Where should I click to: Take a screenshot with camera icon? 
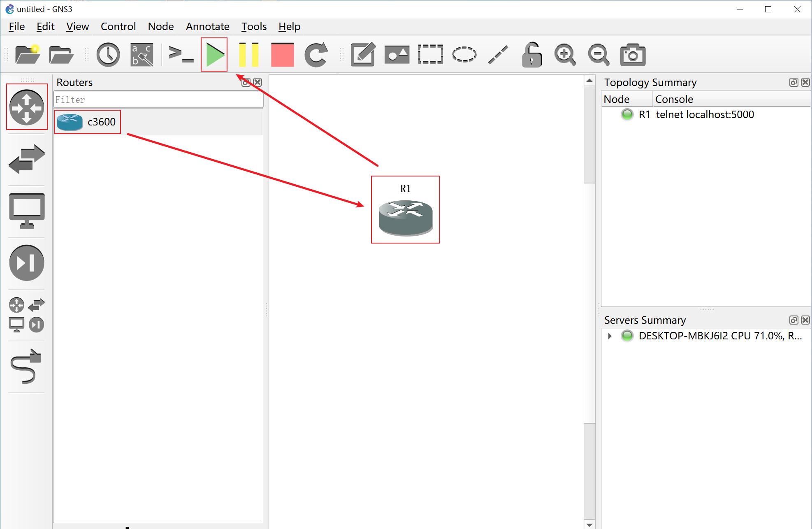click(632, 55)
